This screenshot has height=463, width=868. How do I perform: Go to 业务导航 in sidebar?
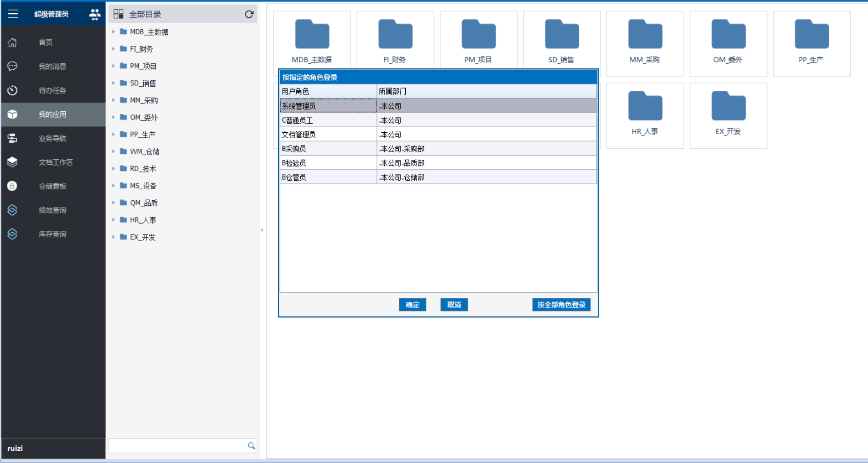53,138
